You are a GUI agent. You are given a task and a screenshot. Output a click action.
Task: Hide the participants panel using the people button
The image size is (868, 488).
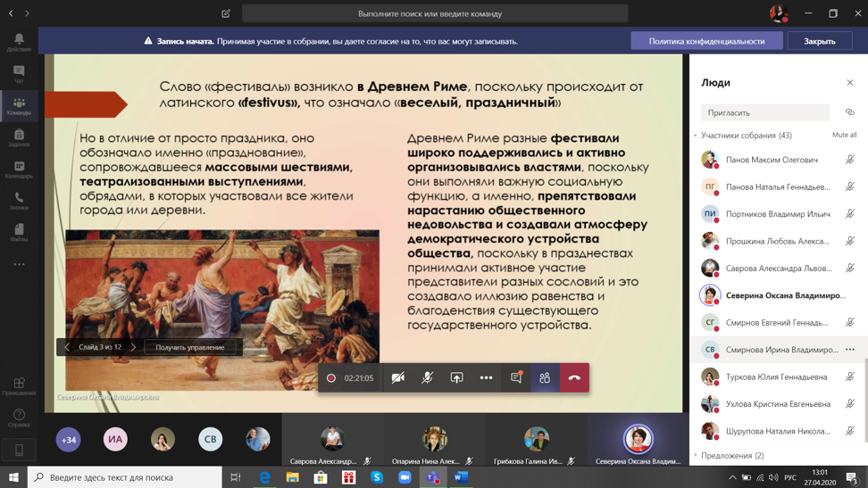(545, 378)
